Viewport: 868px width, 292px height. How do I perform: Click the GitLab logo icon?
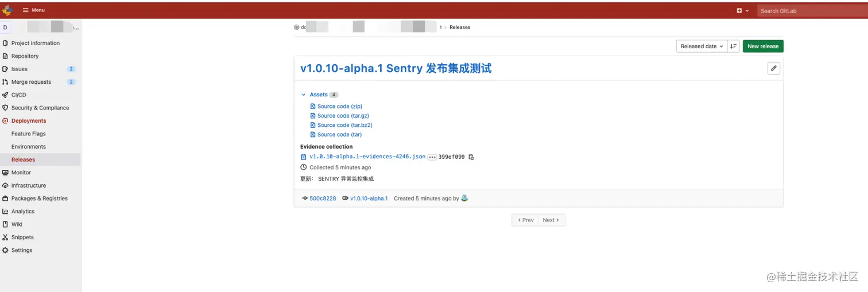click(x=7, y=10)
